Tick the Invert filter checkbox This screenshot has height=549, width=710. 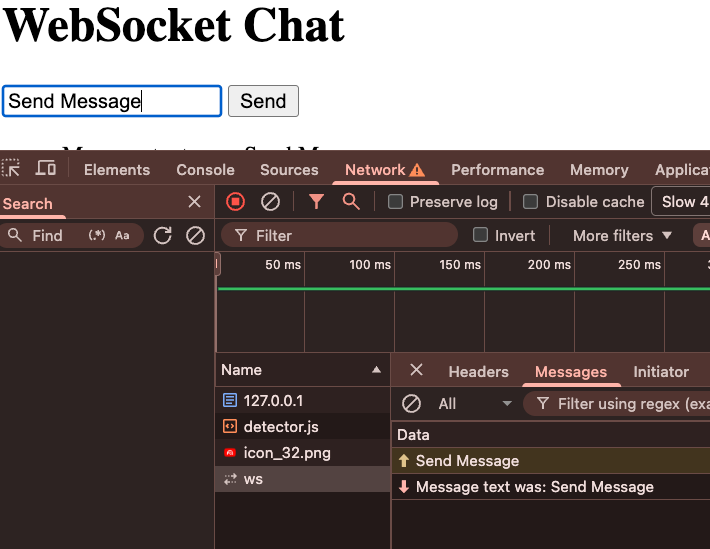coord(481,236)
